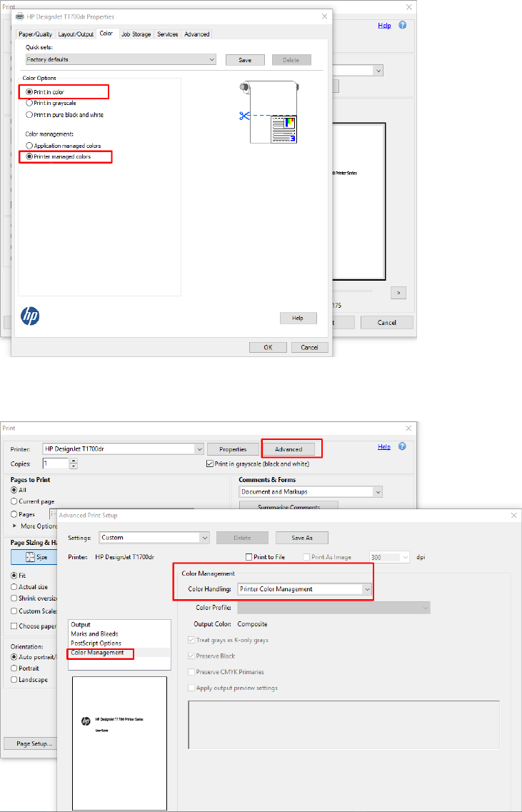
Task: Select Output in the settings list
Action: pyautogui.click(x=80, y=625)
